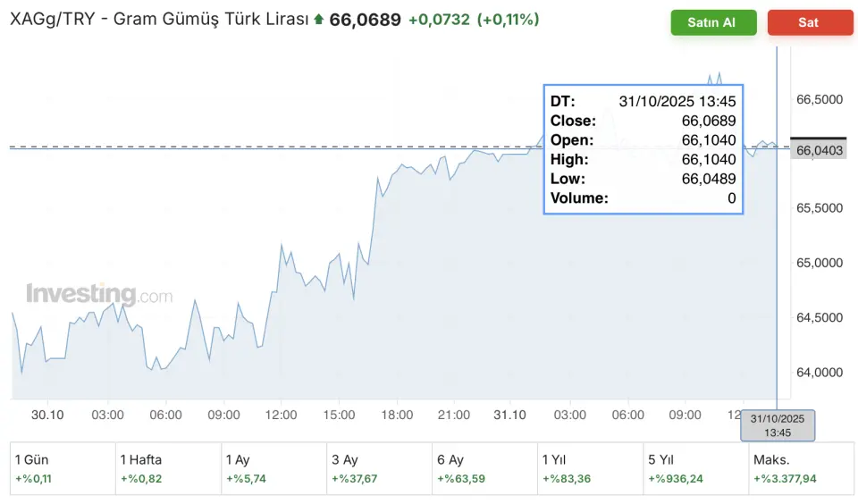Select the 6 Ay period tab

pos(484,468)
